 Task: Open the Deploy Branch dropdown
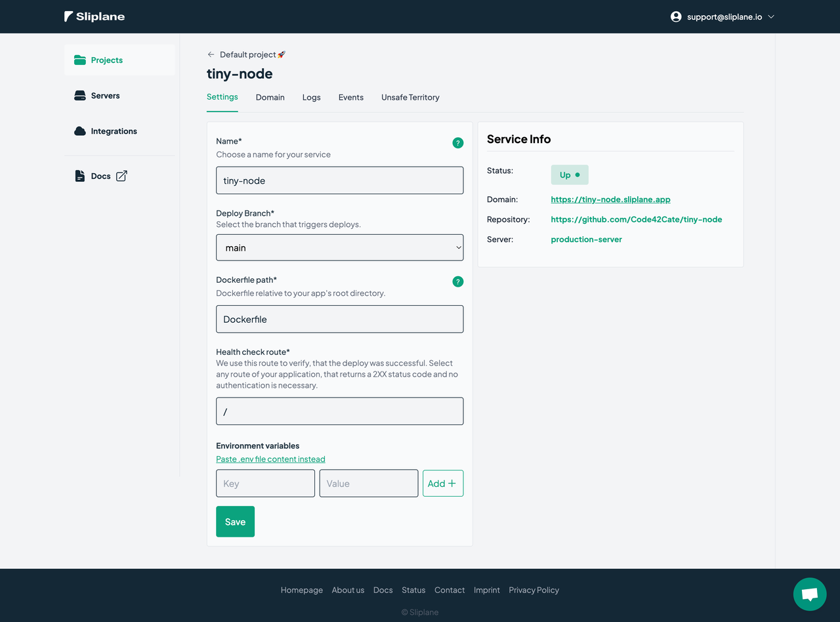point(340,247)
